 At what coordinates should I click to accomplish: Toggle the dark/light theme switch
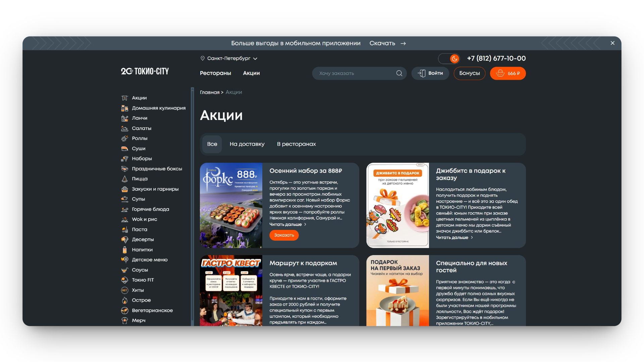pyautogui.click(x=449, y=59)
